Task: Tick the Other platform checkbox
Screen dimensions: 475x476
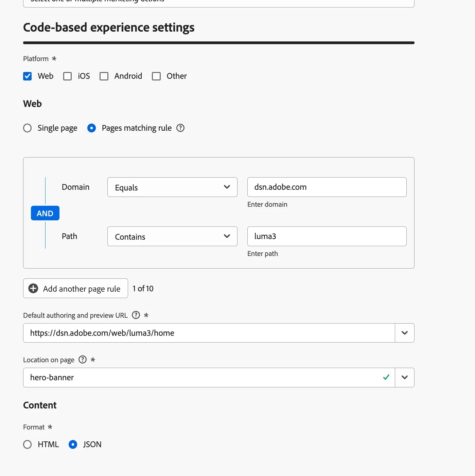Action: pos(156,76)
